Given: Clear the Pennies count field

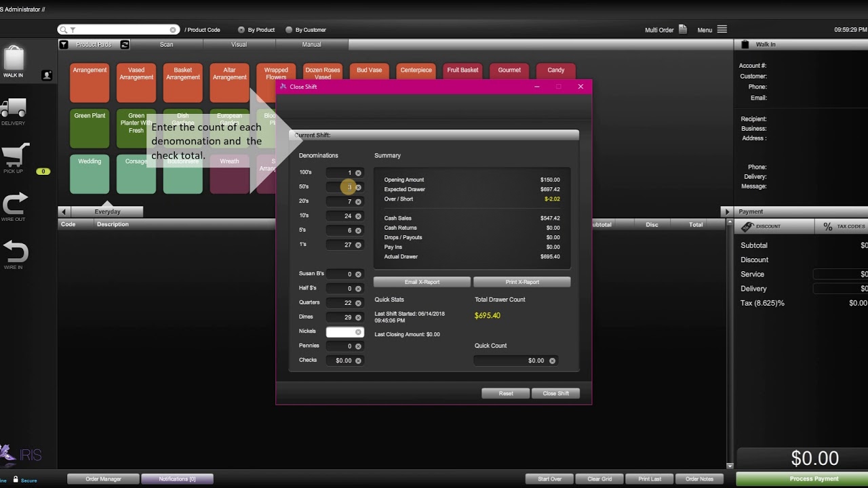Looking at the screenshot, I should click(x=358, y=346).
